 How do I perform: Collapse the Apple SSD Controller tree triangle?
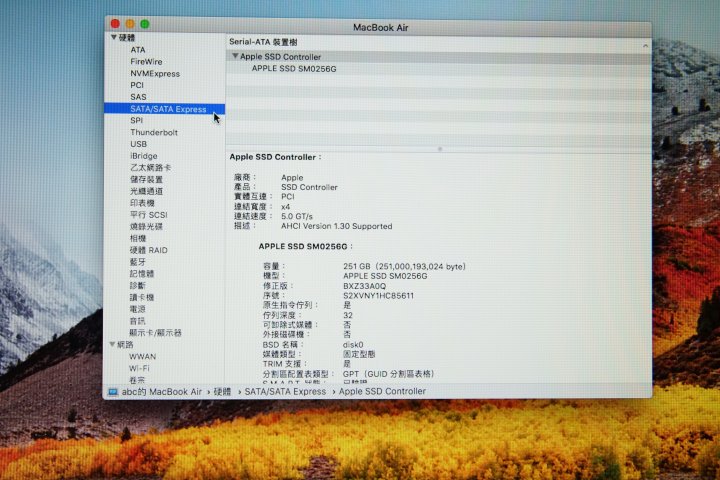[235, 56]
